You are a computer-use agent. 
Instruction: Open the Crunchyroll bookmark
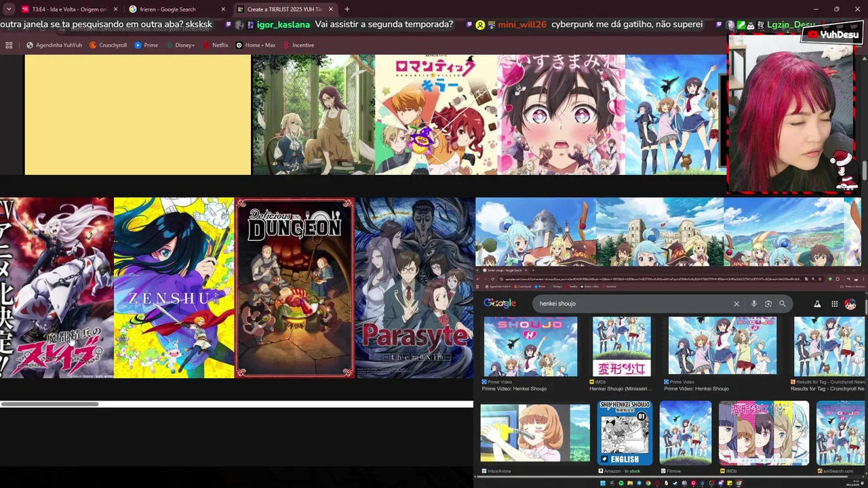click(x=108, y=45)
